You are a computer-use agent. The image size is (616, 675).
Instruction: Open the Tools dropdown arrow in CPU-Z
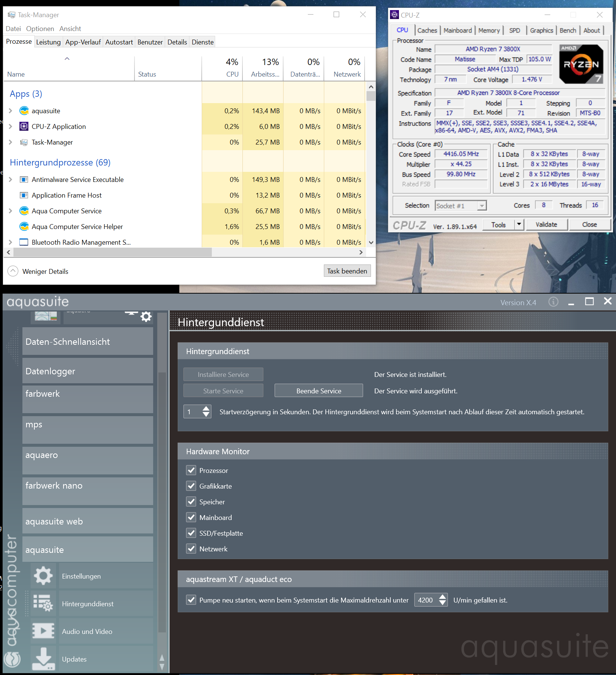pos(519,225)
